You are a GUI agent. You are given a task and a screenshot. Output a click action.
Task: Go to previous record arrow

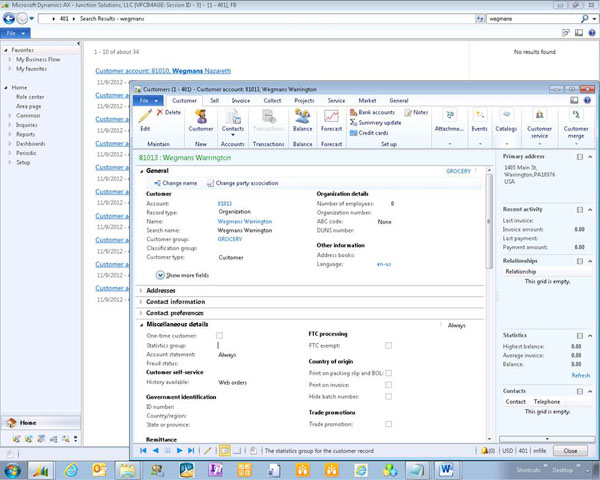pos(155,451)
